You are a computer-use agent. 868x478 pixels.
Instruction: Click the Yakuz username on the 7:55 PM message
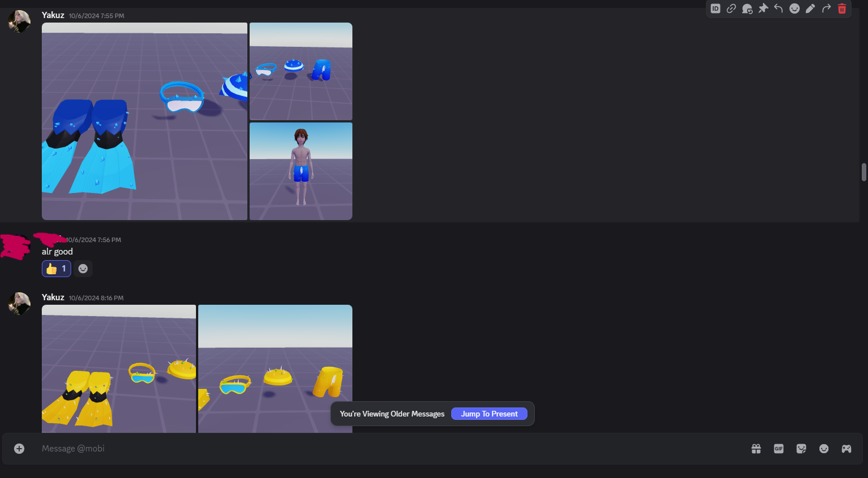coord(53,15)
